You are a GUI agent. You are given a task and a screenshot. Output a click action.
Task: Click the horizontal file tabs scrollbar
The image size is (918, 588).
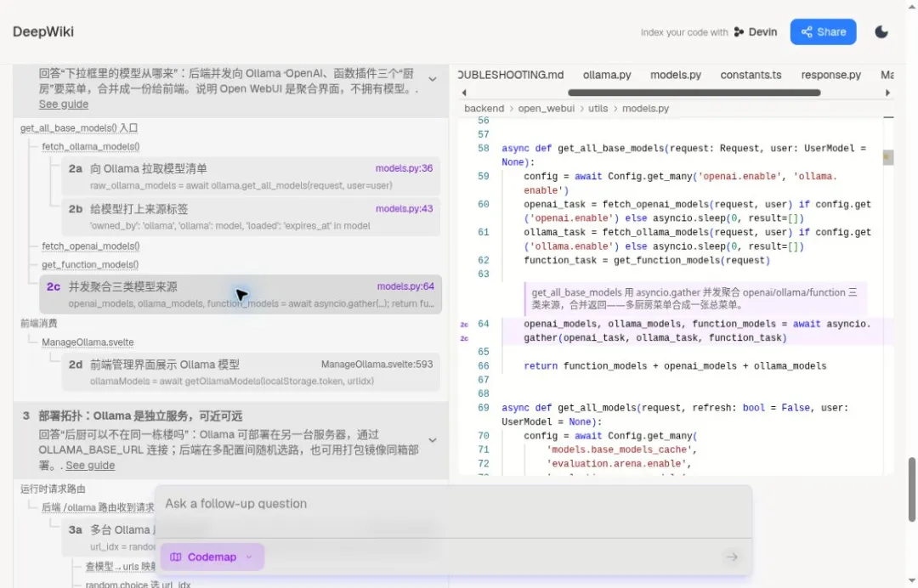[x=694, y=93]
